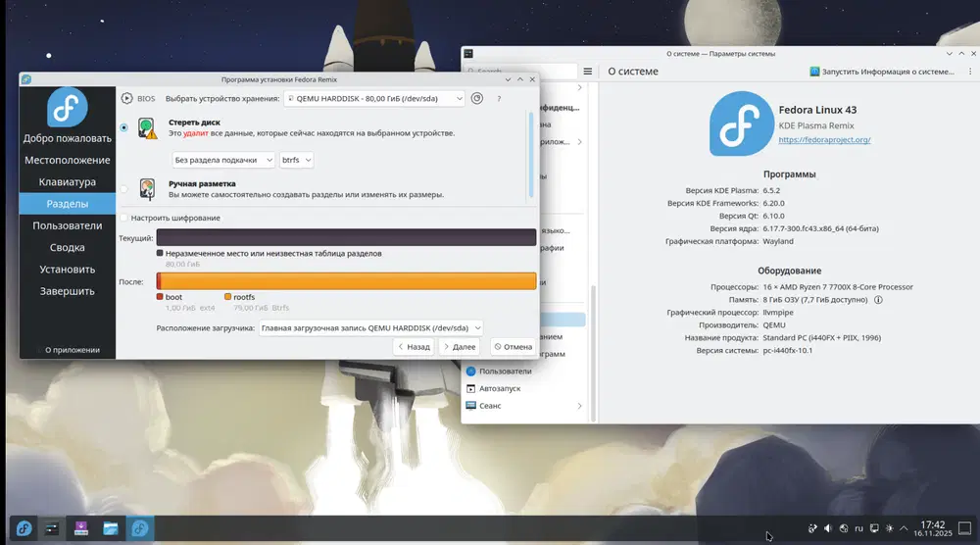The image size is (980, 545).
Task: Select 'Пользователи' in System Settings sidebar
Action: tap(525, 372)
